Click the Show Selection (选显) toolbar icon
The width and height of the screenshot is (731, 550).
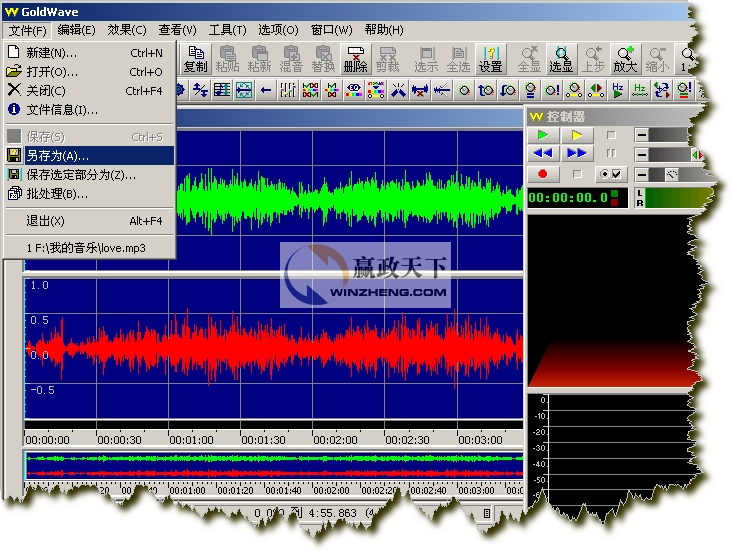(x=561, y=59)
